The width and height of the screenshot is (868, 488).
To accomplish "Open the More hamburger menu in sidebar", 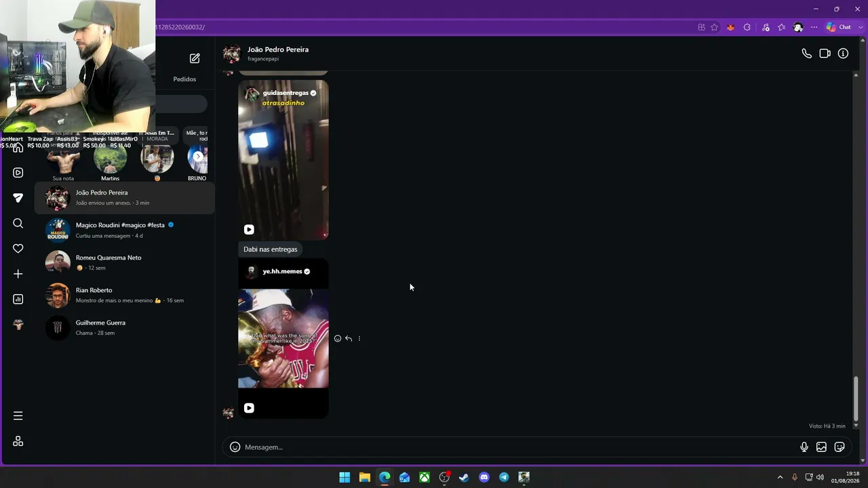I will pyautogui.click(x=18, y=415).
